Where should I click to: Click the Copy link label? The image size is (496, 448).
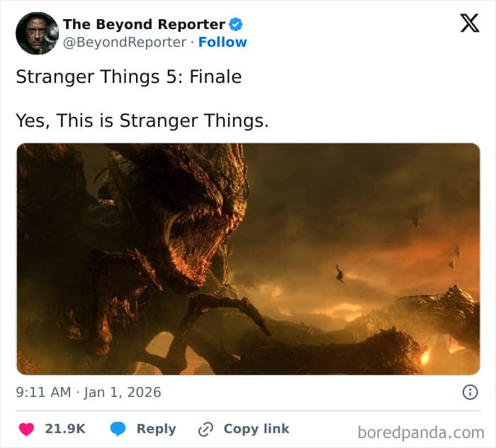tap(256, 429)
